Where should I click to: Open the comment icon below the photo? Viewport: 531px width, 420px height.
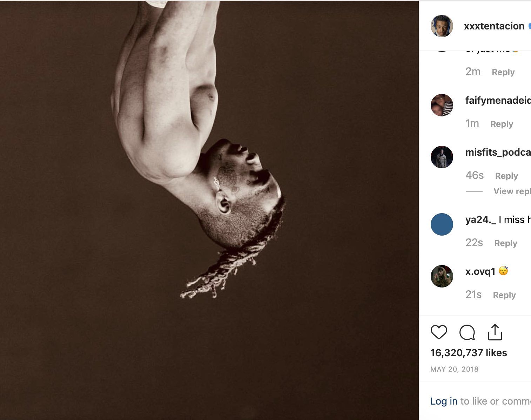(x=468, y=333)
